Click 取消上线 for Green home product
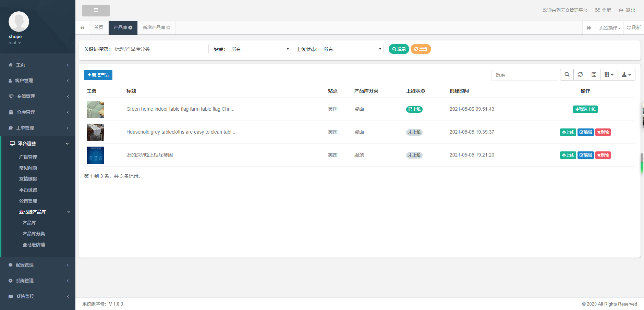The height and width of the screenshot is (310, 644). (585, 109)
